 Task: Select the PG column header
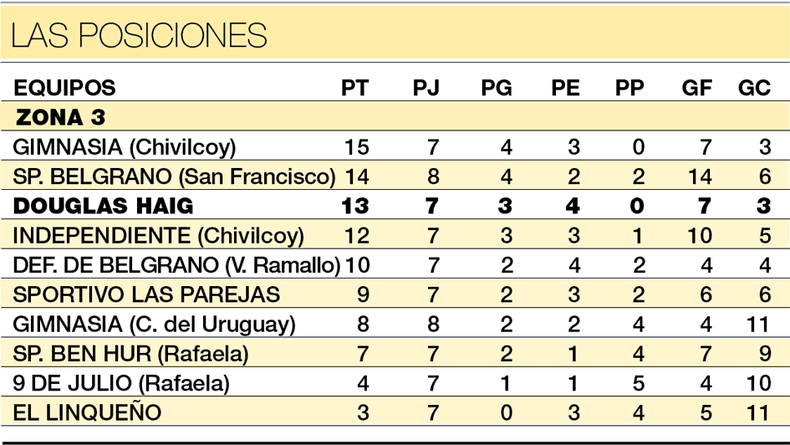point(496,88)
